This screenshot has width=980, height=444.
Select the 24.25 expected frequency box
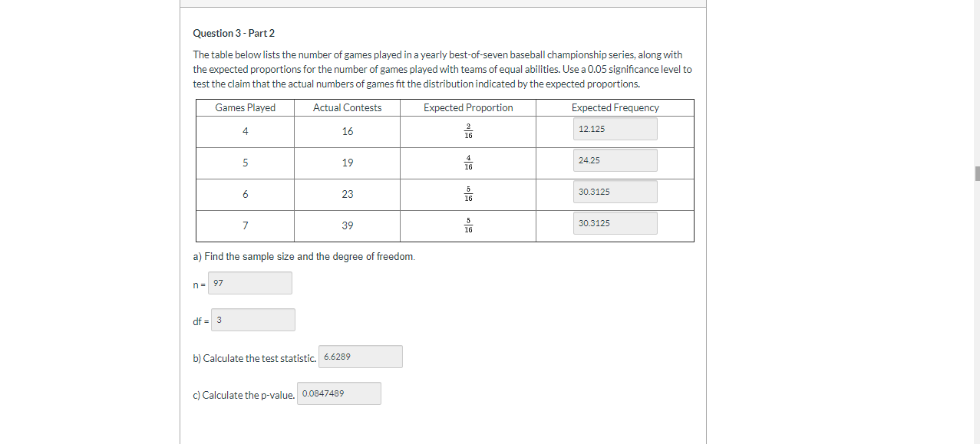pyautogui.click(x=614, y=160)
